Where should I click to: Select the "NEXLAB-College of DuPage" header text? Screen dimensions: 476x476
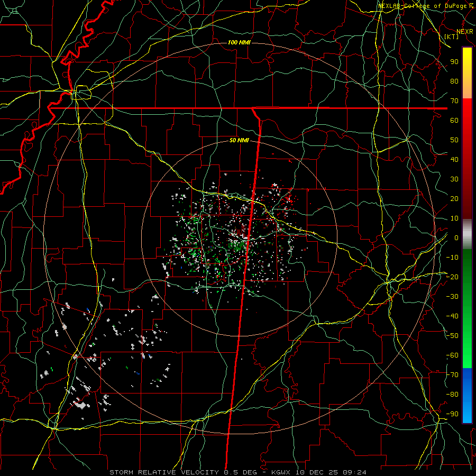[x=422, y=6]
